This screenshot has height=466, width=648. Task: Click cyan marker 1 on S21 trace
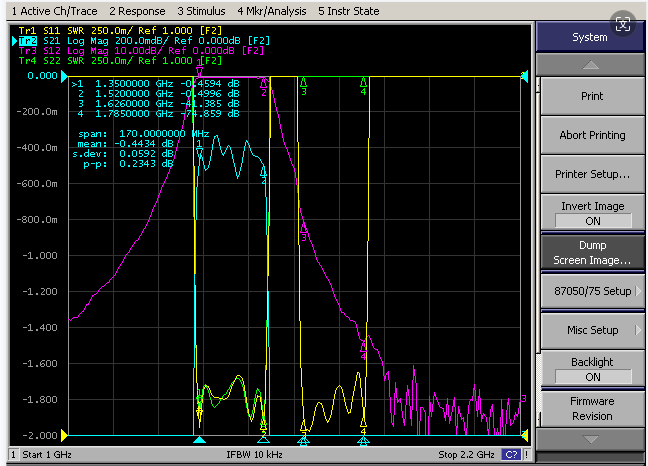[x=199, y=149]
